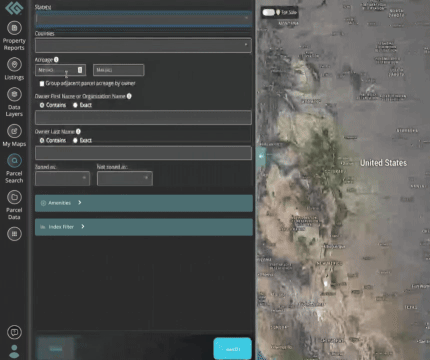Open Property Reports from the sidebar

tap(14, 36)
